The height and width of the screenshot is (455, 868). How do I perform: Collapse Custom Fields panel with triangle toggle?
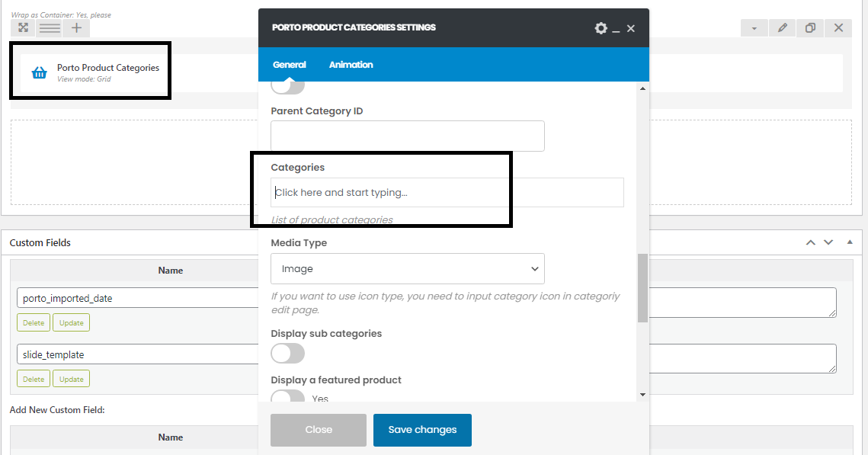click(850, 242)
